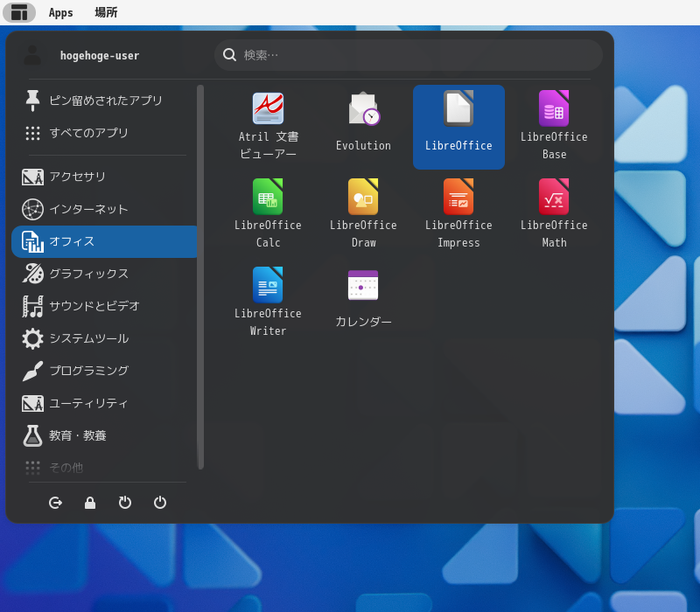
Task: Open the Apps panel menu
Action: (60, 12)
